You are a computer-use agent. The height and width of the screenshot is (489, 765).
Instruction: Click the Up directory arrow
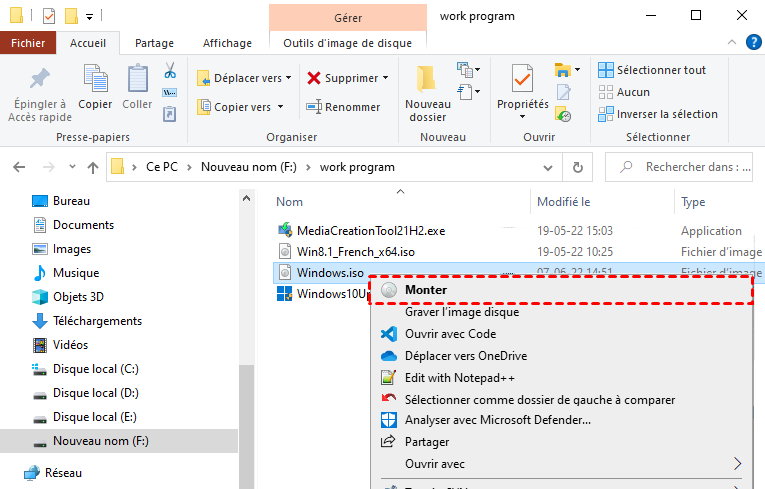[x=93, y=167]
